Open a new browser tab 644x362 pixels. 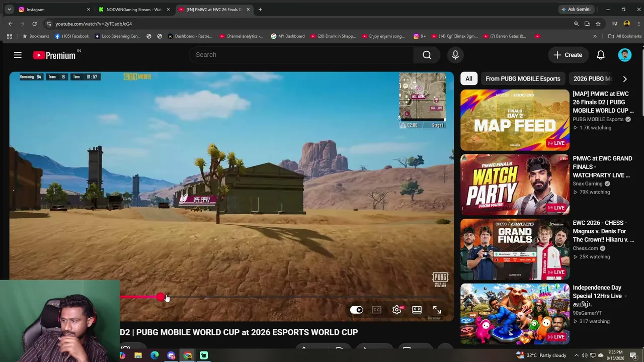pos(260,10)
